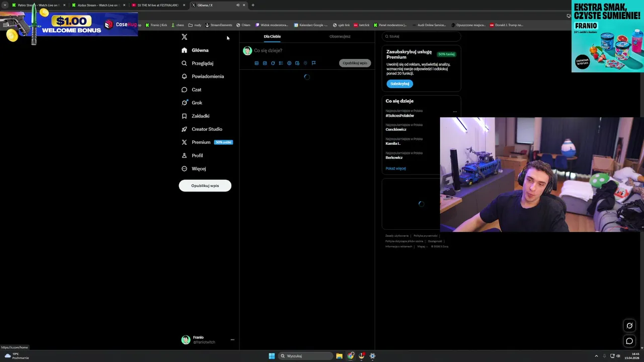
Task: Open emoji picker in composer
Action: (x=289, y=63)
